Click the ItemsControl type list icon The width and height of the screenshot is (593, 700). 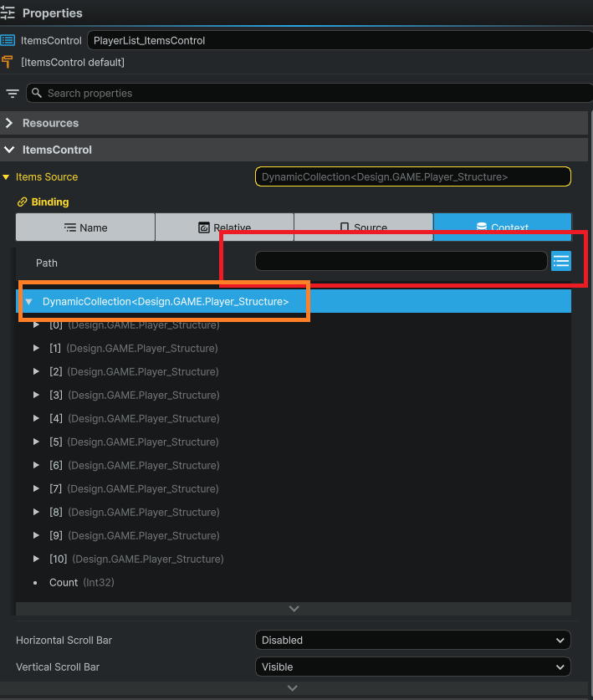click(x=8, y=41)
